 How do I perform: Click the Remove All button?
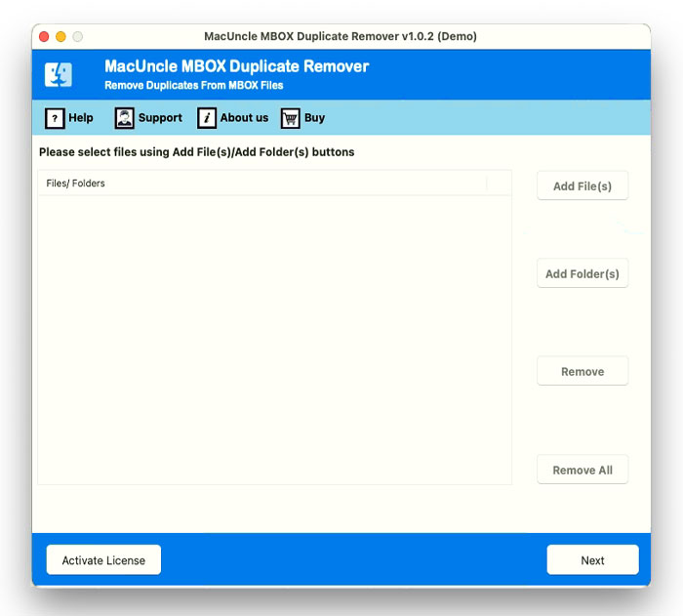[x=583, y=470]
